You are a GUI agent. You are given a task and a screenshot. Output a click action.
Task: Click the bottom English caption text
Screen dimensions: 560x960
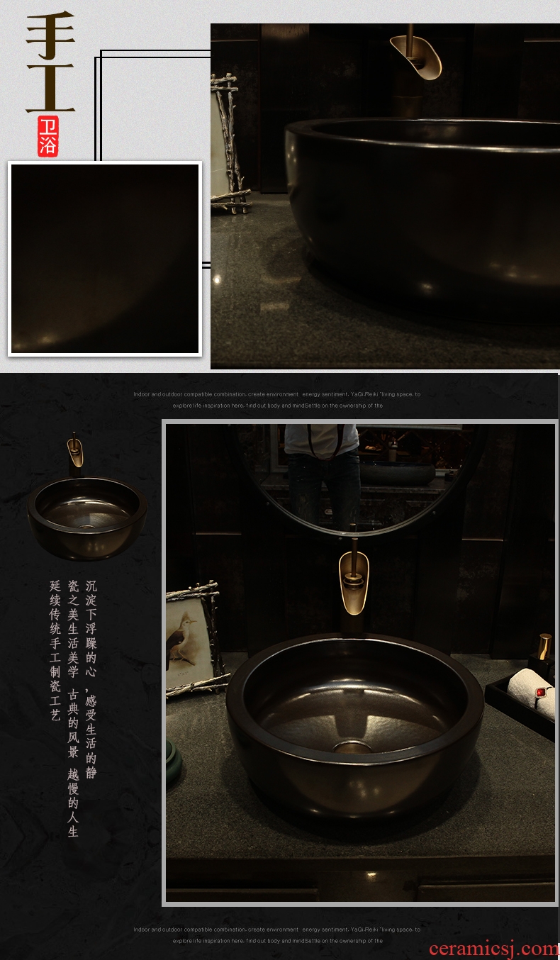(x=276, y=934)
